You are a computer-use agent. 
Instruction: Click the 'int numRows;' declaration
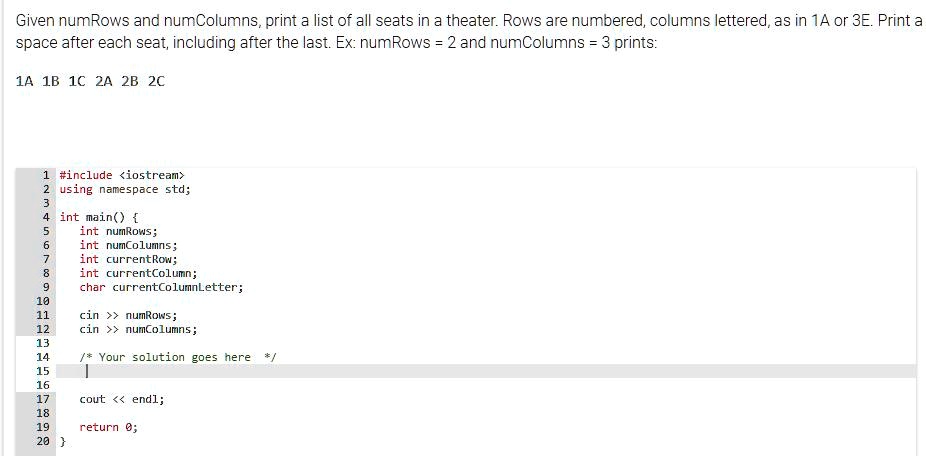tap(119, 231)
